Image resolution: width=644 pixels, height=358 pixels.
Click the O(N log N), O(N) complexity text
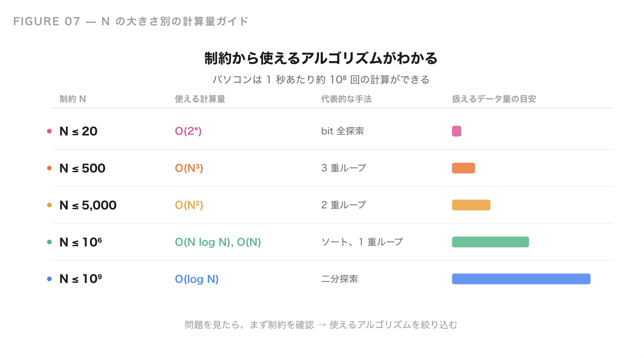click(218, 242)
